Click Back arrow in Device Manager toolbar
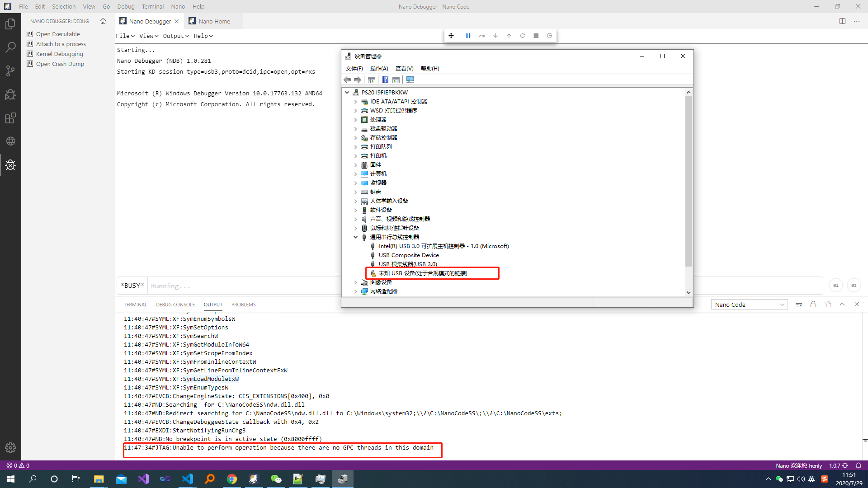Viewport: 868px width, 488px height. coord(347,80)
